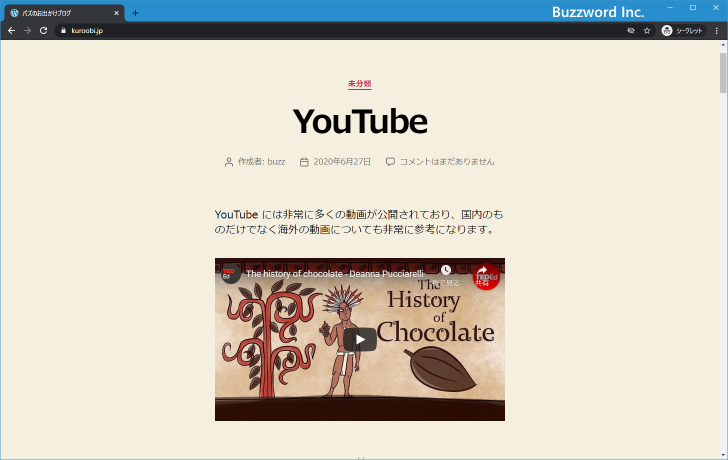This screenshot has width=728, height=460.
Task: Click the scrollbar up arrow
Action: (x=723, y=45)
